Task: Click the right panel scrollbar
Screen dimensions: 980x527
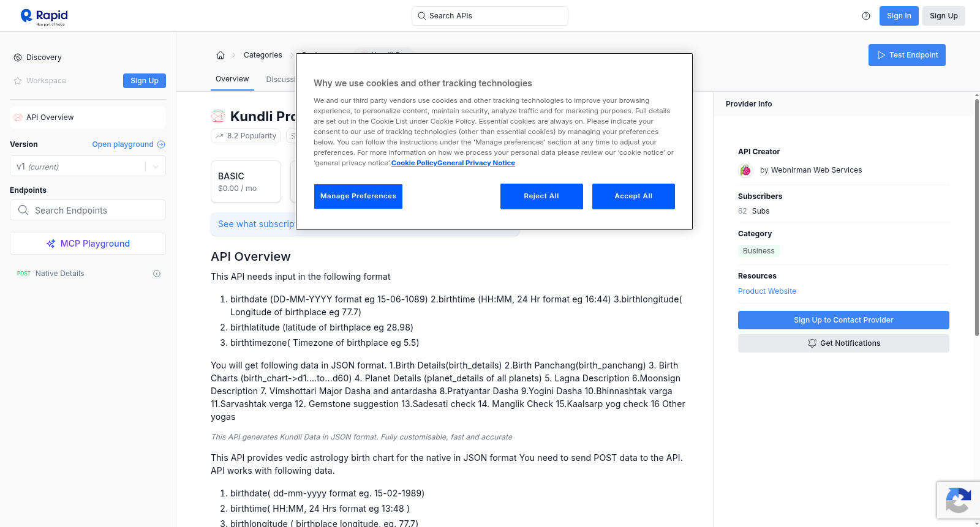Action: click(976, 217)
